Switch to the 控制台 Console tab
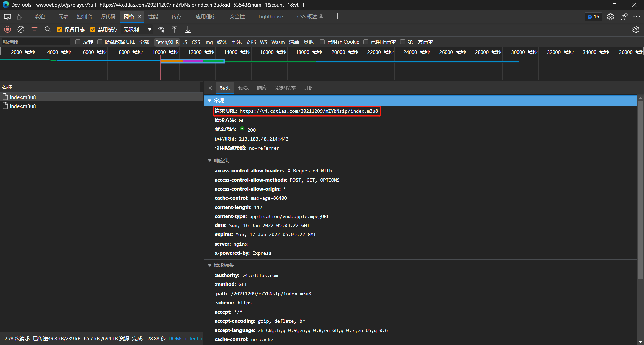644x345 pixels. [85, 17]
